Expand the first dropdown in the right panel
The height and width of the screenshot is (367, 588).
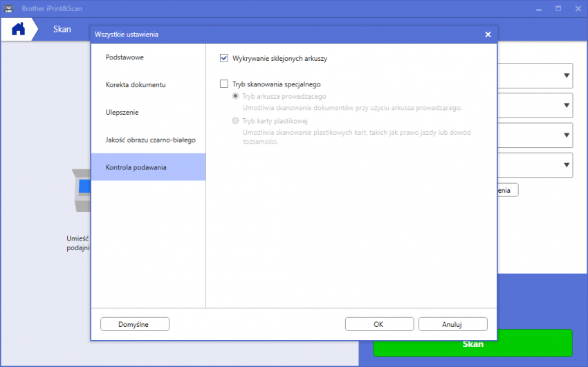[x=567, y=76]
